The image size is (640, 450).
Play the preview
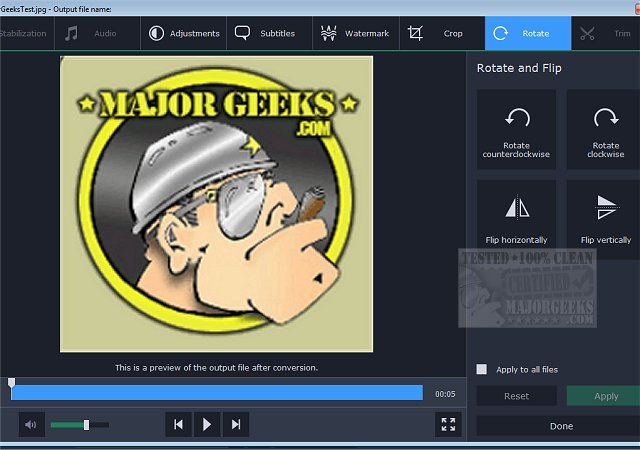[207, 425]
